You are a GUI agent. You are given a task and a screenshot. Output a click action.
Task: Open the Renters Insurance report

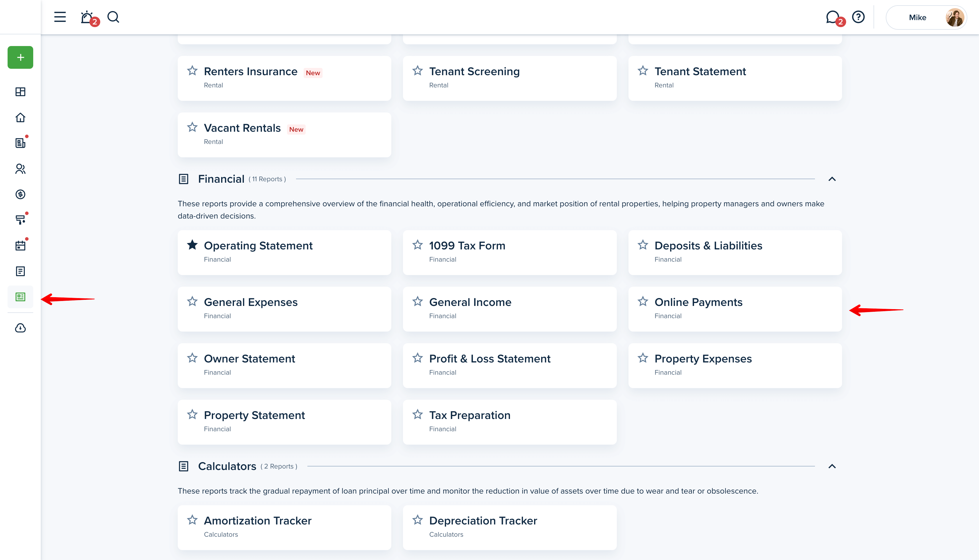point(285,78)
